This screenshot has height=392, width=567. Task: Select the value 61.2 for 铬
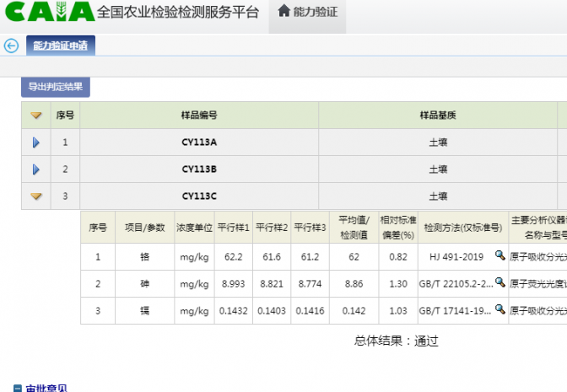point(310,257)
